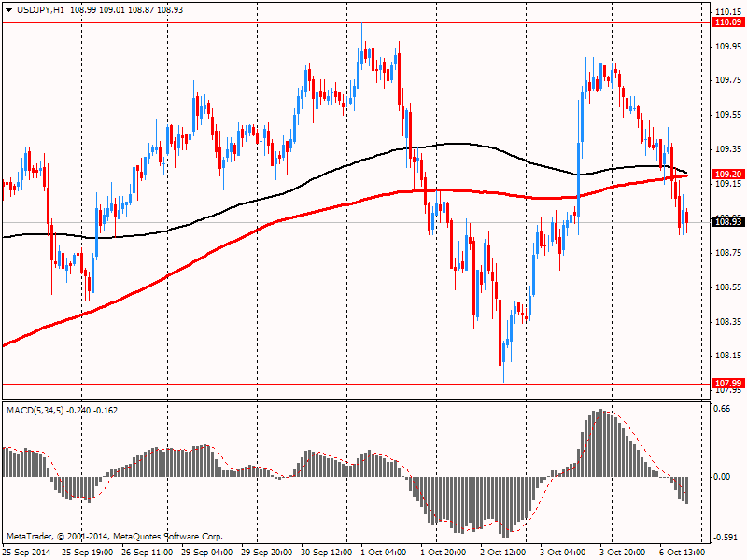Select the 110.09 red price label
Viewport: 747px width, 560px height.
tap(728, 22)
